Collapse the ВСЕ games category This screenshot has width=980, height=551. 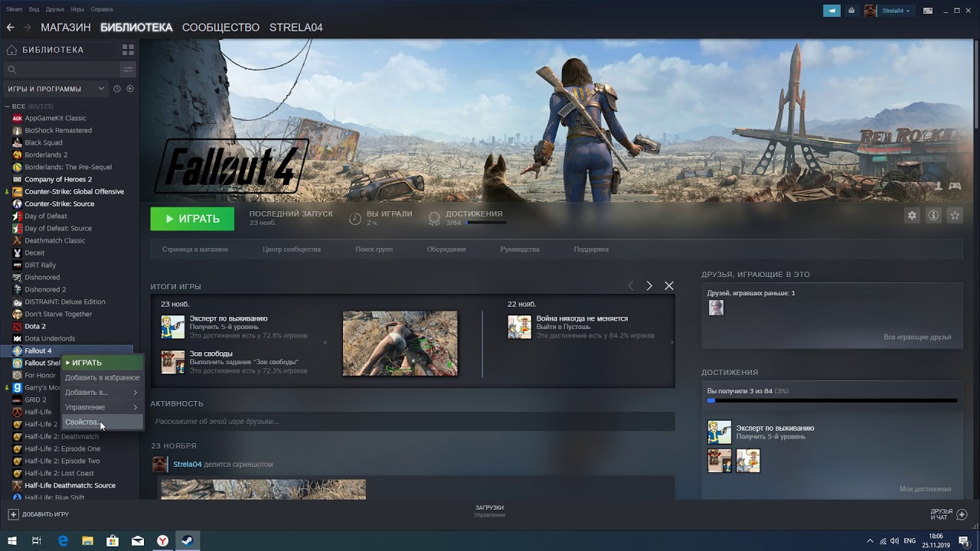(x=8, y=106)
